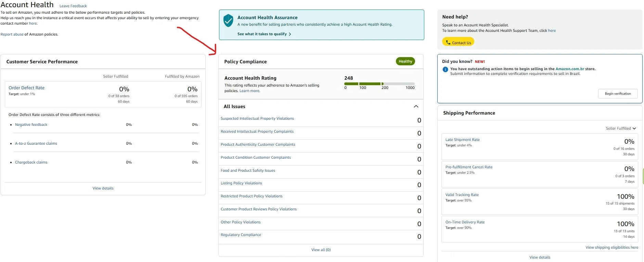The image size is (644, 262).
Task: Click the Account Health Assurance shield icon
Action: tap(228, 21)
